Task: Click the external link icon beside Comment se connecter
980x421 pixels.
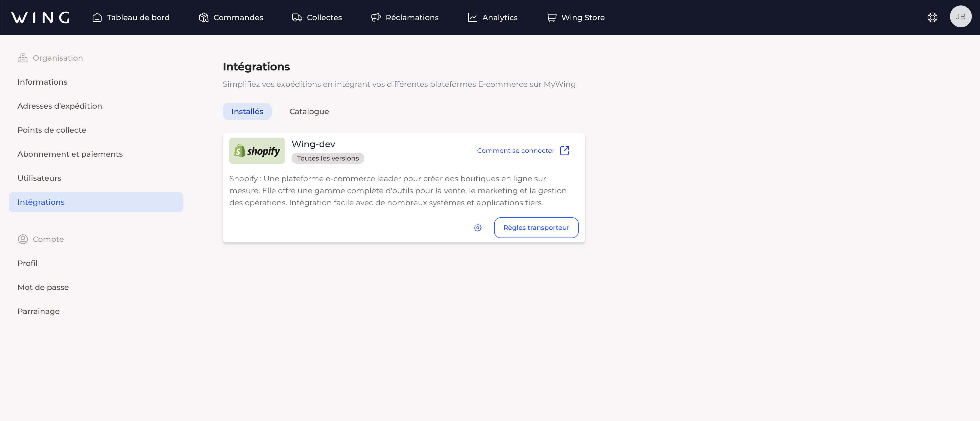Action: (x=565, y=151)
